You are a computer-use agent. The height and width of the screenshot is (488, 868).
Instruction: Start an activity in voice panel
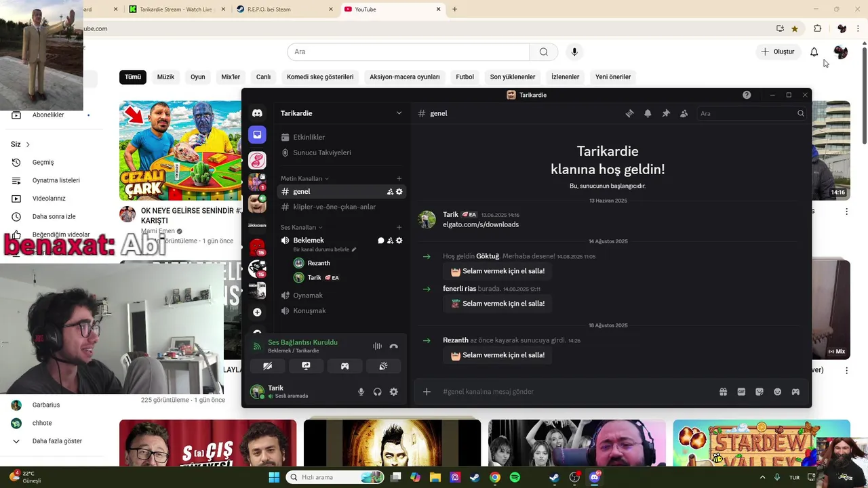[x=344, y=366]
